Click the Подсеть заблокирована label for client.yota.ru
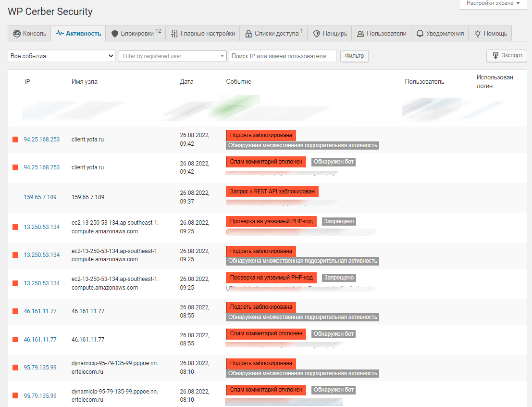Image resolution: width=532 pixels, height=407 pixels. [260, 135]
